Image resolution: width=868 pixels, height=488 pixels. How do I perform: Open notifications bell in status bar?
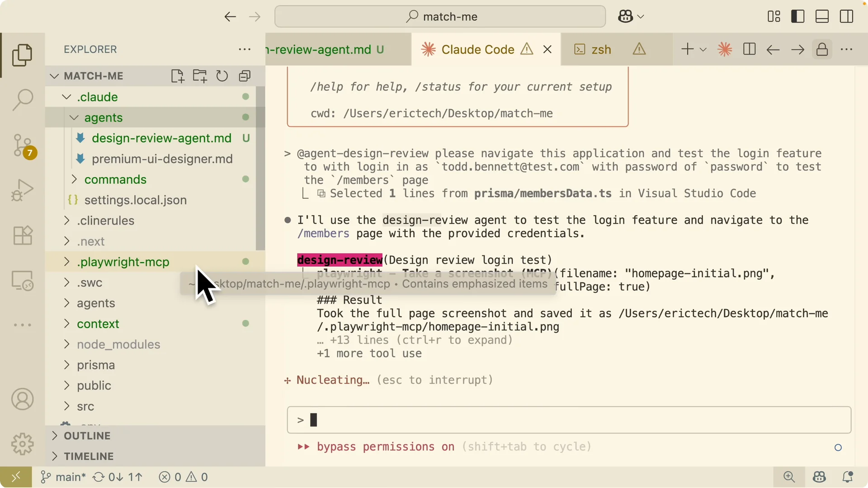[x=848, y=477]
